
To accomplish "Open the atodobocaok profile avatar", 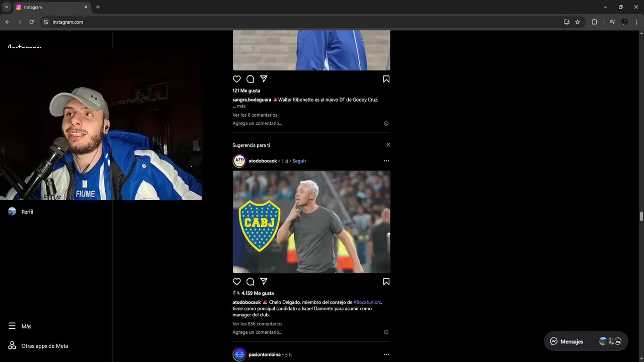I will click(x=239, y=161).
